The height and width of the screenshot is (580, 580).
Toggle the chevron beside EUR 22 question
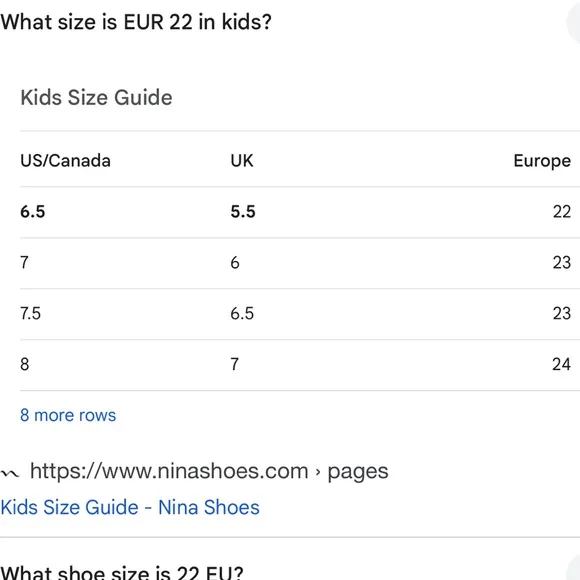pos(574,22)
